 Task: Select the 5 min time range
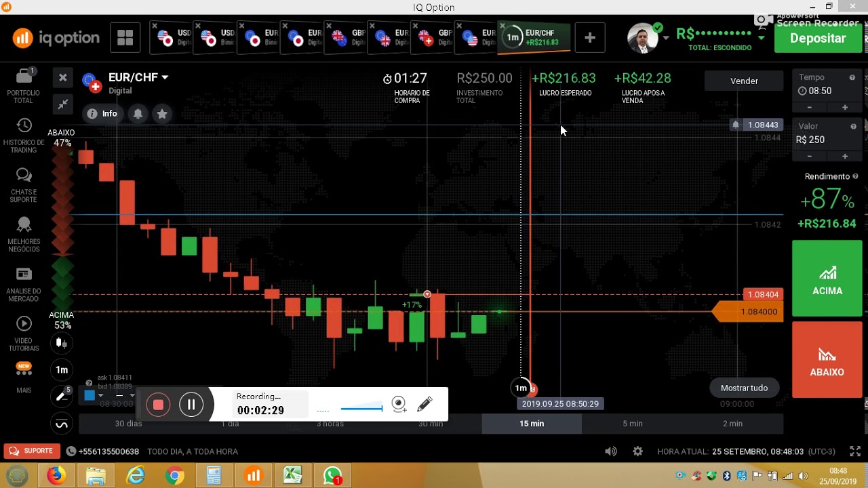[633, 424]
